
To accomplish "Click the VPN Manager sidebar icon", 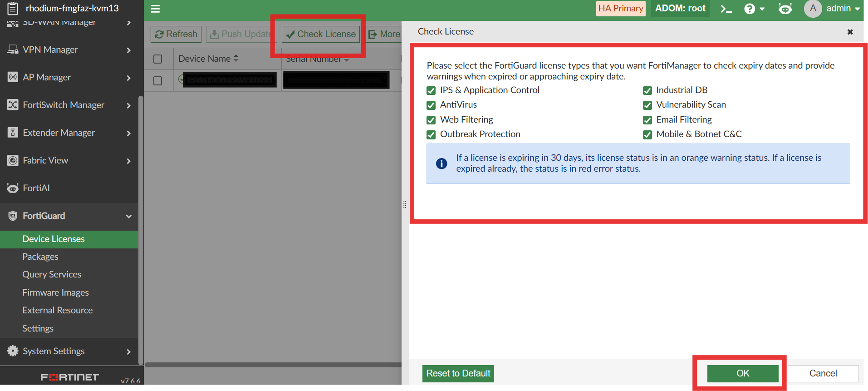I will [13, 49].
